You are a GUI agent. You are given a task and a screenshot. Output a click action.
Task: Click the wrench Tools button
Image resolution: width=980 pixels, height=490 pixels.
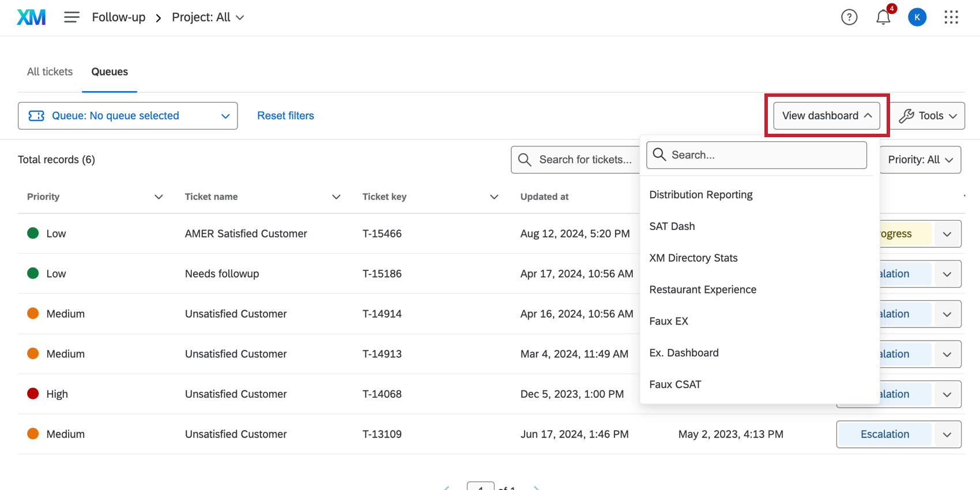(x=928, y=116)
